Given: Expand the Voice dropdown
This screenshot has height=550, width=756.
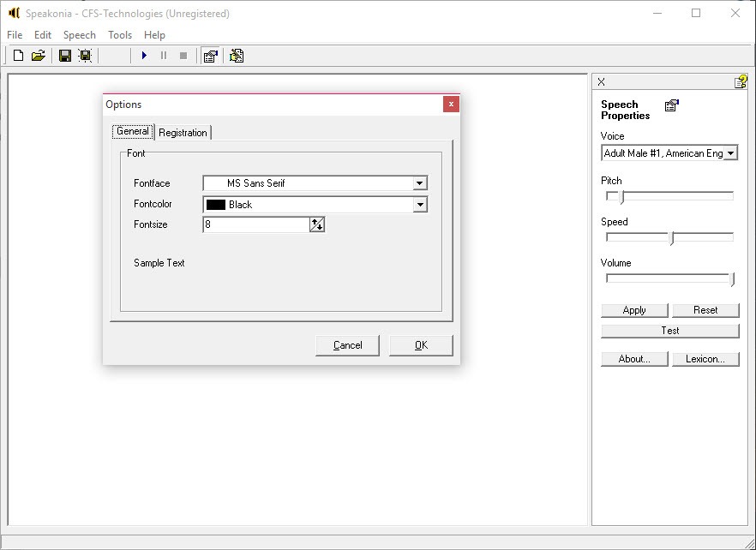Looking at the screenshot, I should (x=730, y=153).
